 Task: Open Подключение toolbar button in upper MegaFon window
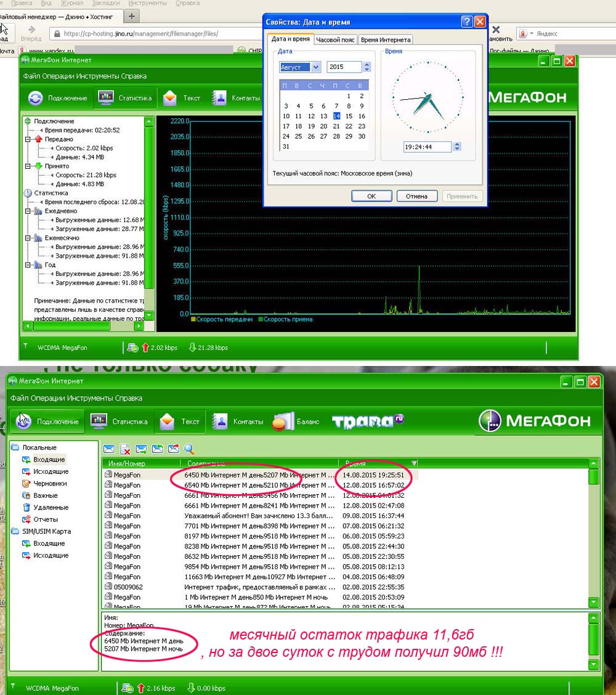58,98
